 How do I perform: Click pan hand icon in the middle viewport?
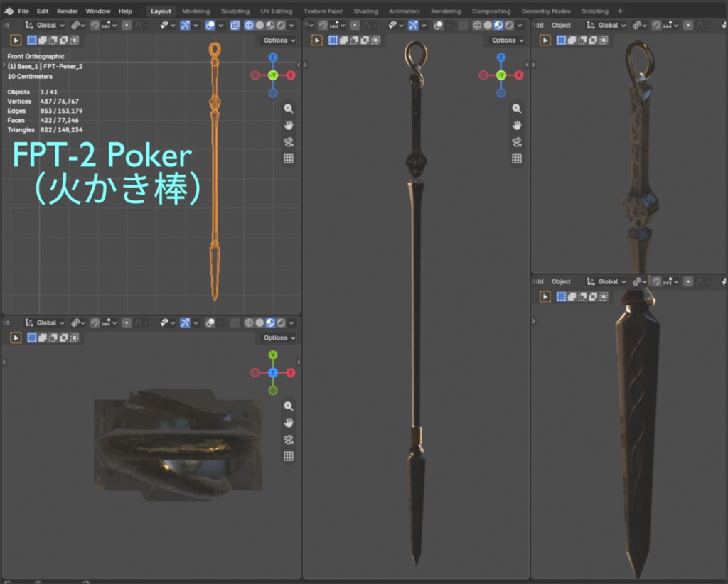(x=517, y=125)
